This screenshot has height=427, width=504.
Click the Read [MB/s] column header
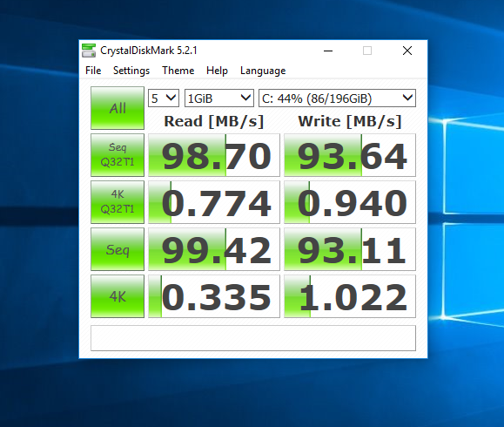[214, 121]
